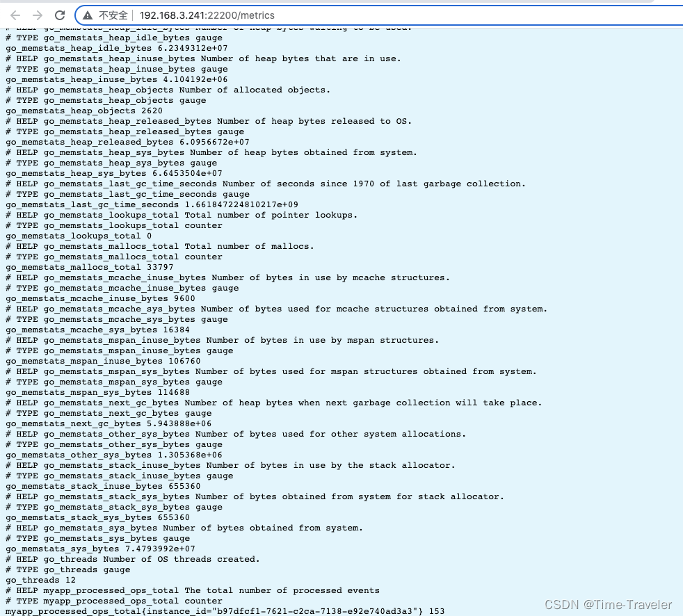Click the CSDN @Time-Traveler watermark text
683x616 pixels.
pos(609,605)
